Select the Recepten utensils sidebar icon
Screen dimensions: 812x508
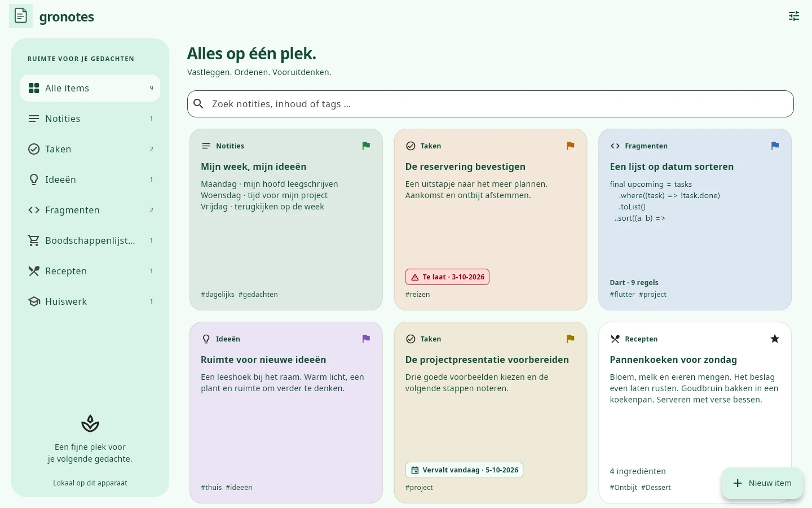[x=34, y=271]
